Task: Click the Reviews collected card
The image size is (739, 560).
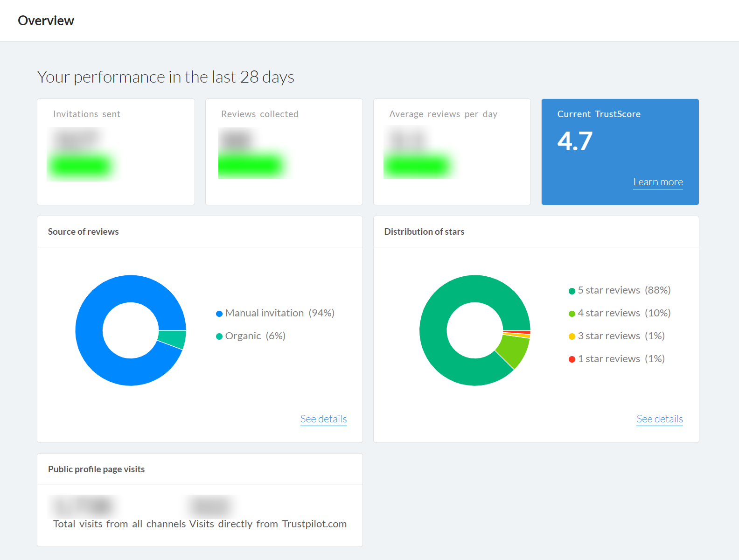Action: point(284,152)
